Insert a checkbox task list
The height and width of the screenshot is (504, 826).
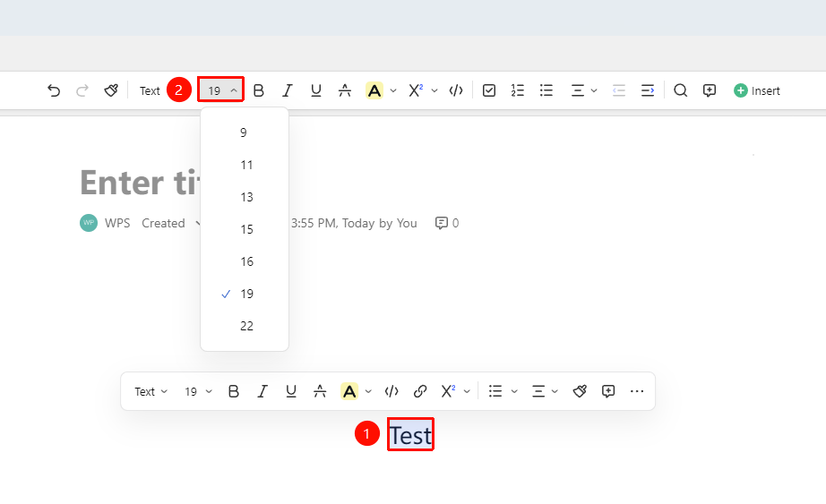489,90
